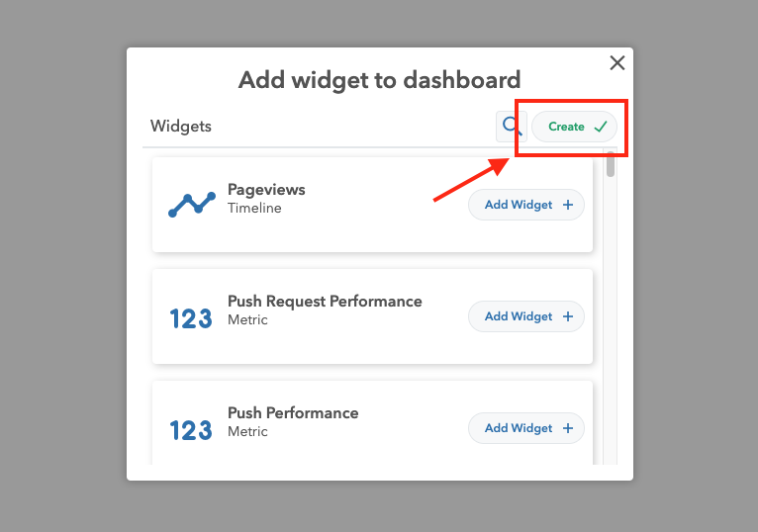Add the Push Performance widget
758x532 pixels.
click(526, 428)
